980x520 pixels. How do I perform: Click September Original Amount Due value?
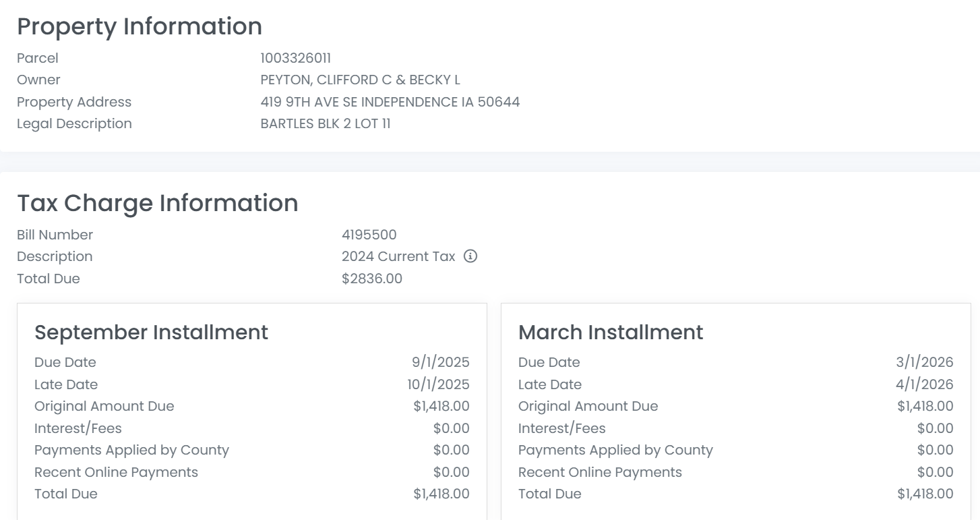click(x=441, y=406)
